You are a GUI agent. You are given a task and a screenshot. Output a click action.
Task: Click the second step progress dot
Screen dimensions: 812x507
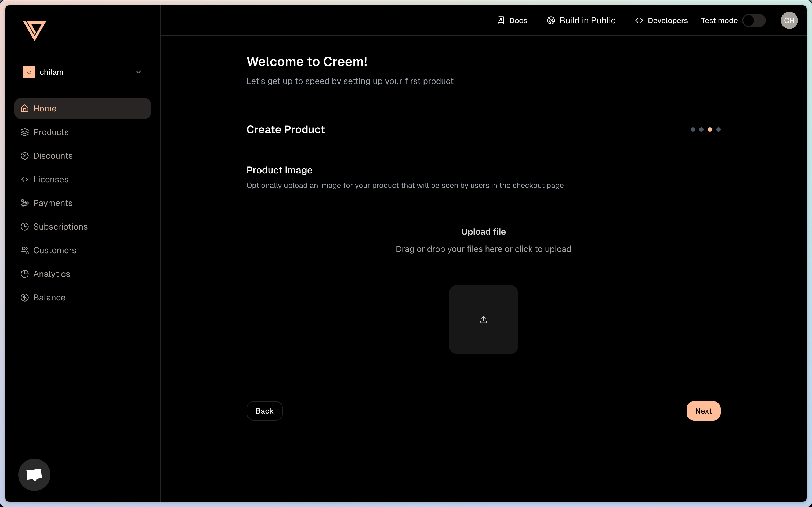[x=701, y=129]
